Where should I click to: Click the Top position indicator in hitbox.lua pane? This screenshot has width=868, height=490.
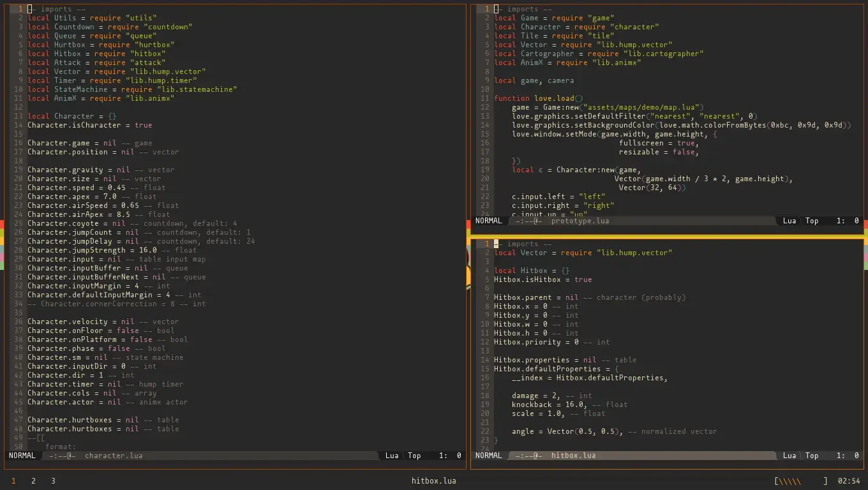point(812,456)
